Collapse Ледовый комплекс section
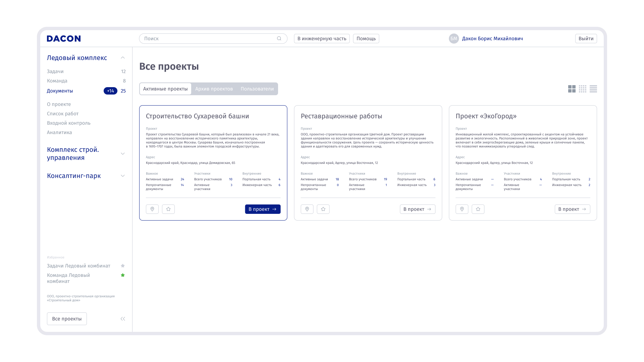Viewport: 644px width, 362px height. point(123,58)
